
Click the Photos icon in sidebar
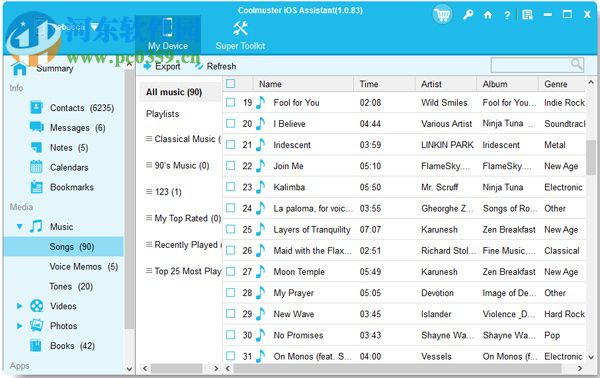pyautogui.click(x=36, y=326)
